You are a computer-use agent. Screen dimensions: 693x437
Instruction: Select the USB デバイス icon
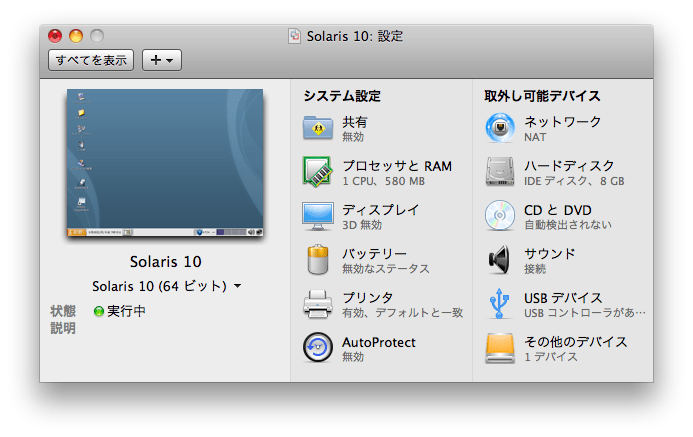[x=500, y=304]
